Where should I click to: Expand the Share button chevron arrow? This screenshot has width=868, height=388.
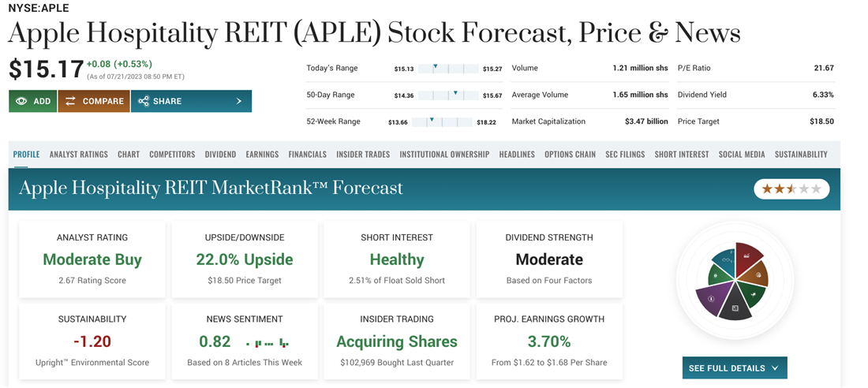click(239, 101)
